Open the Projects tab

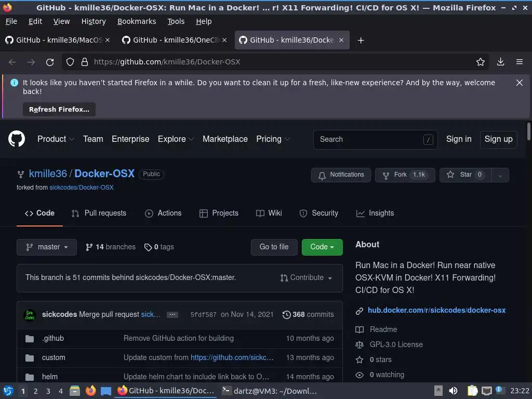(219, 213)
